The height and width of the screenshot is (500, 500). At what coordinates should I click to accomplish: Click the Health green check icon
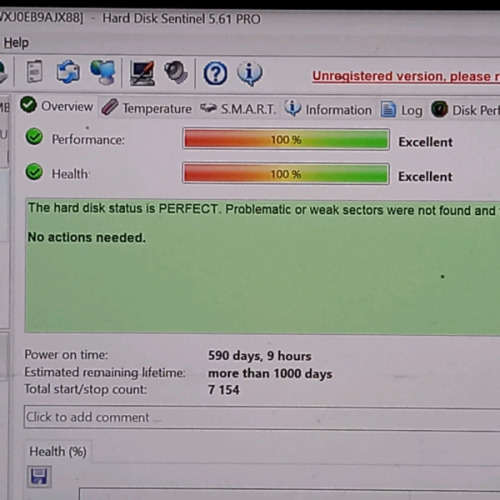point(34,172)
